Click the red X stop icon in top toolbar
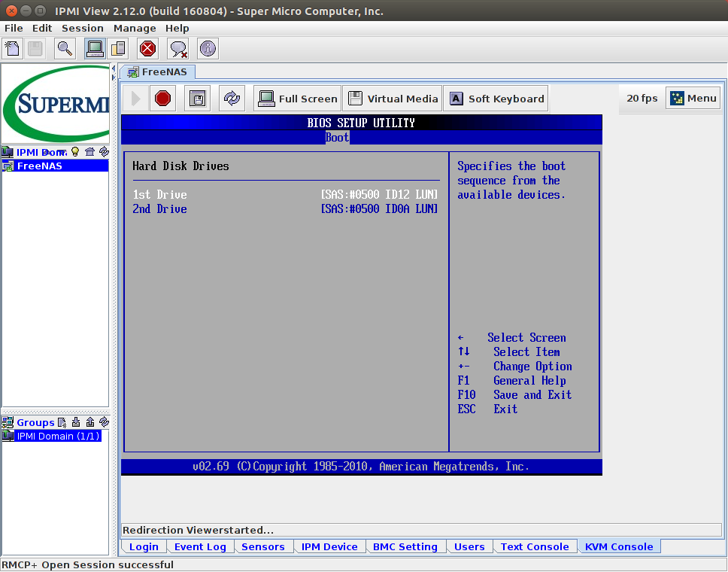The image size is (728, 572). coord(147,49)
